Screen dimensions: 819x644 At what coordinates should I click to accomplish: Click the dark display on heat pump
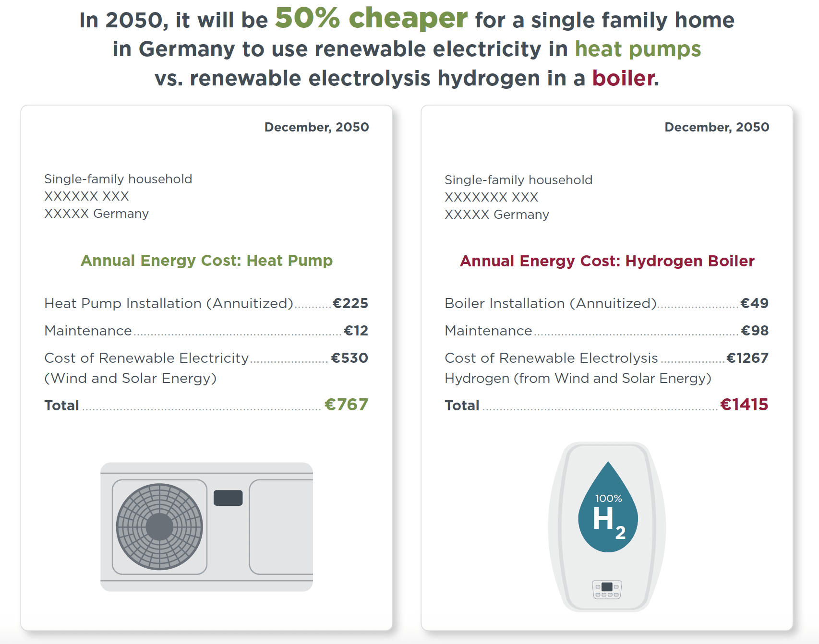(x=228, y=498)
